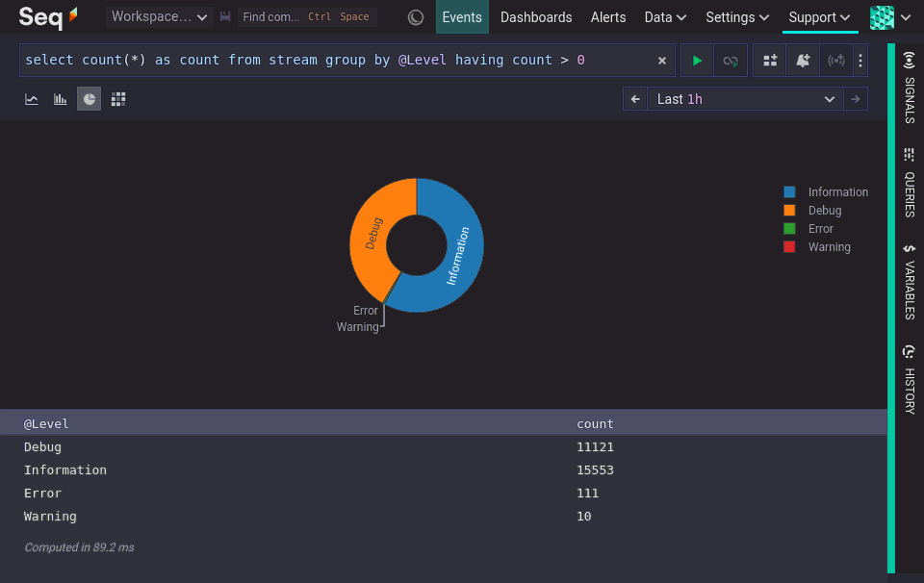Click the signal broadcast icon in query toolbar
The width and height of the screenshot is (924, 583).
(x=835, y=60)
